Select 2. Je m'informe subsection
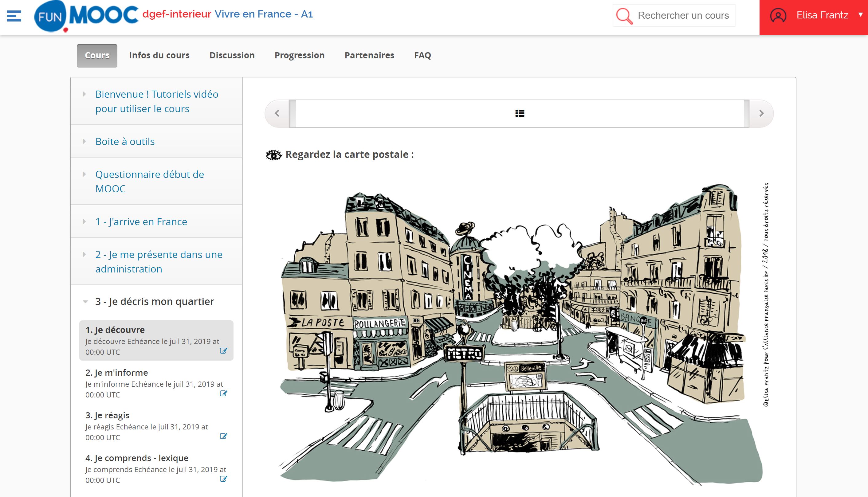The width and height of the screenshot is (868, 497). (156, 383)
